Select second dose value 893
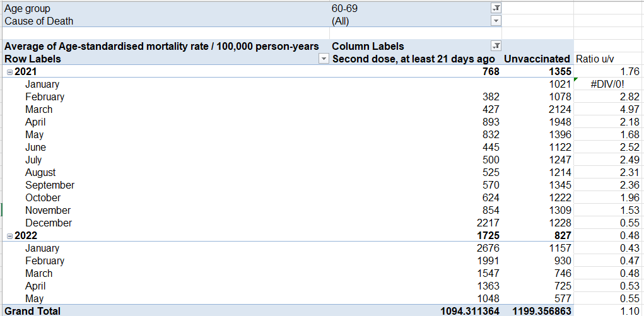644x316 pixels. pyautogui.click(x=416, y=122)
